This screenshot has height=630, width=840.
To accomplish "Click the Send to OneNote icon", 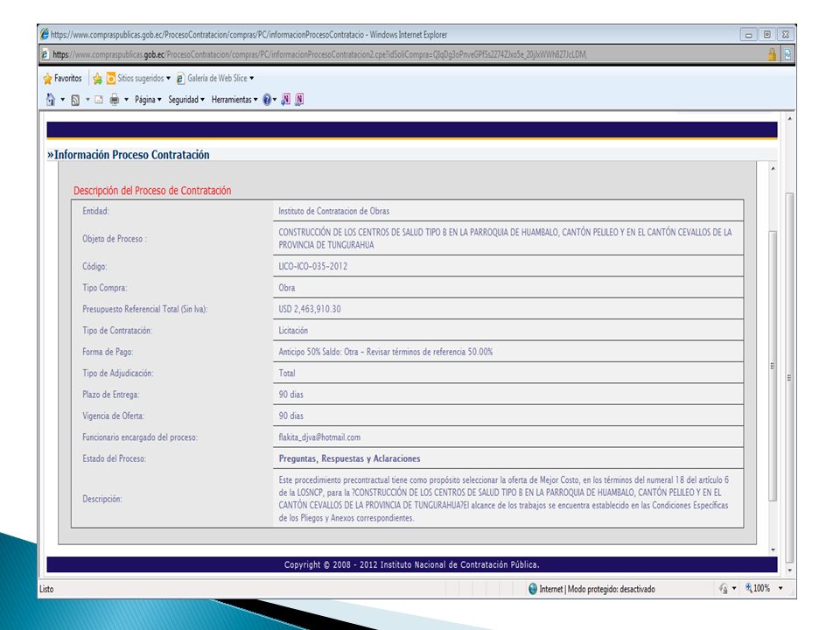I will click(x=286, y=99).
